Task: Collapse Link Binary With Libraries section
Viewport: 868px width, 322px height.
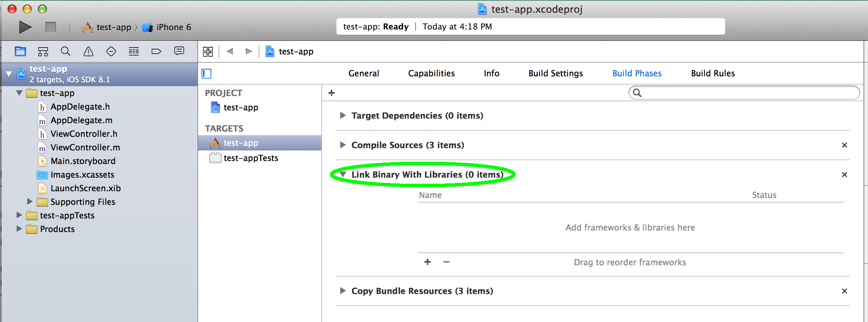Action: tap(343, 174)
